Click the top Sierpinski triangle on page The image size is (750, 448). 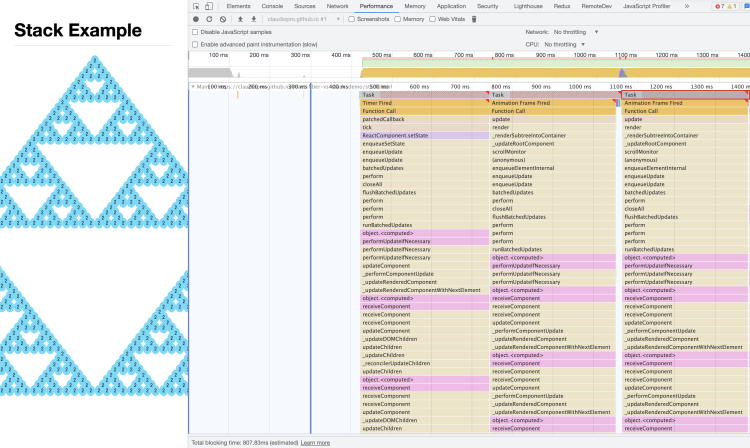pos(94,142)
